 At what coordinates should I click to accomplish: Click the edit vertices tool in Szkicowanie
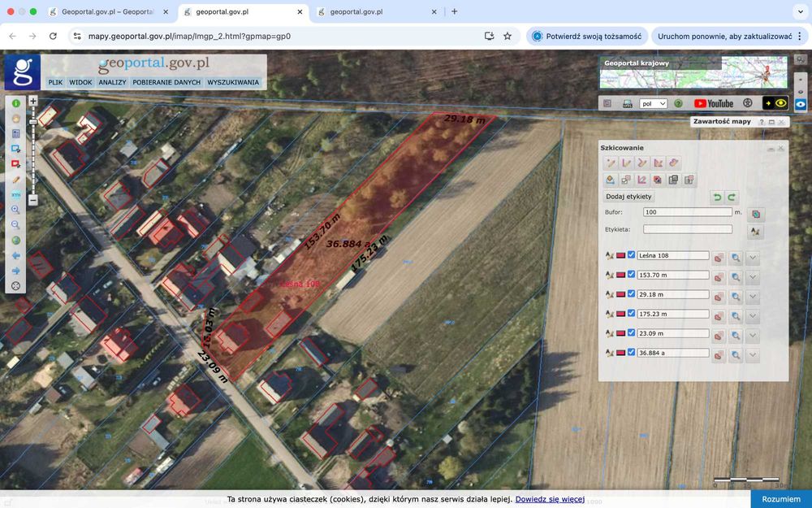(x=642, y=180)
